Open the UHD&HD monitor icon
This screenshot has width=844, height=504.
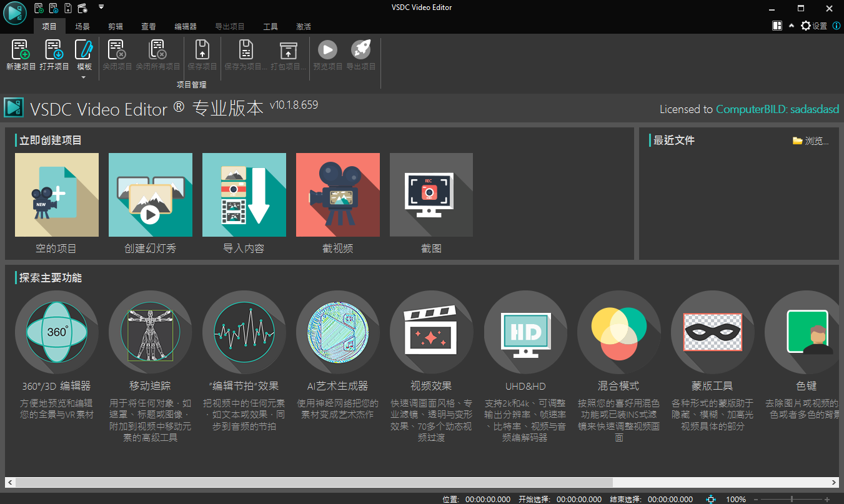point(525,332)
